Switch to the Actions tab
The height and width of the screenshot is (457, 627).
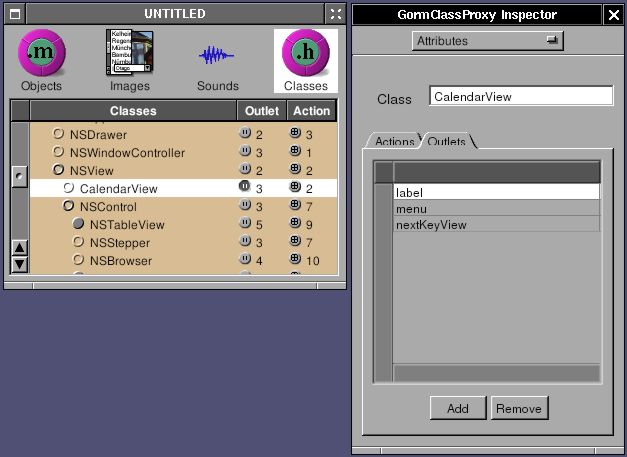394,142
